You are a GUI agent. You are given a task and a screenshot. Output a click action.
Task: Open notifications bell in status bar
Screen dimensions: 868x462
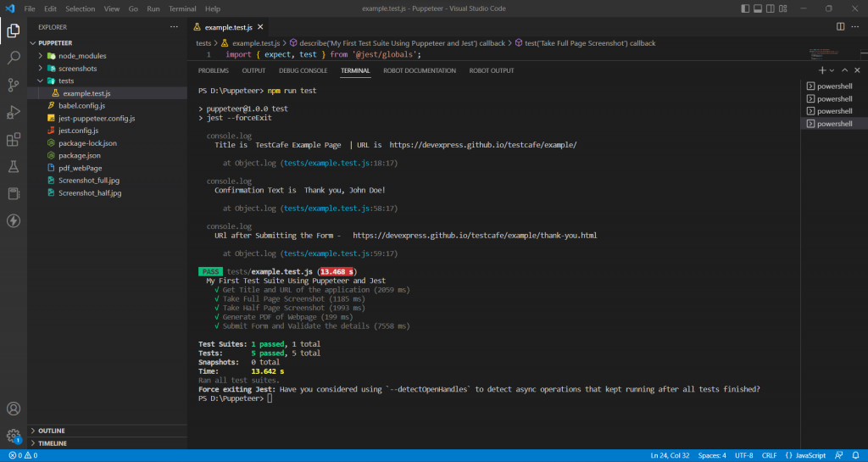point(854,455)
